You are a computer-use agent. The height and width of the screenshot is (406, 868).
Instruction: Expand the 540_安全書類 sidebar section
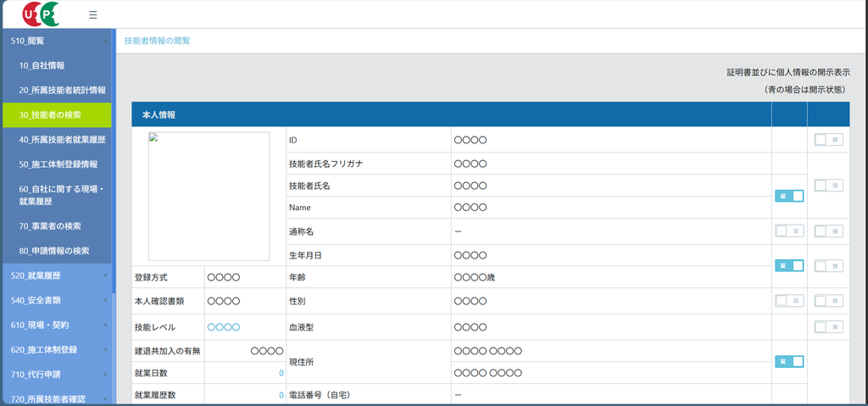57,300
